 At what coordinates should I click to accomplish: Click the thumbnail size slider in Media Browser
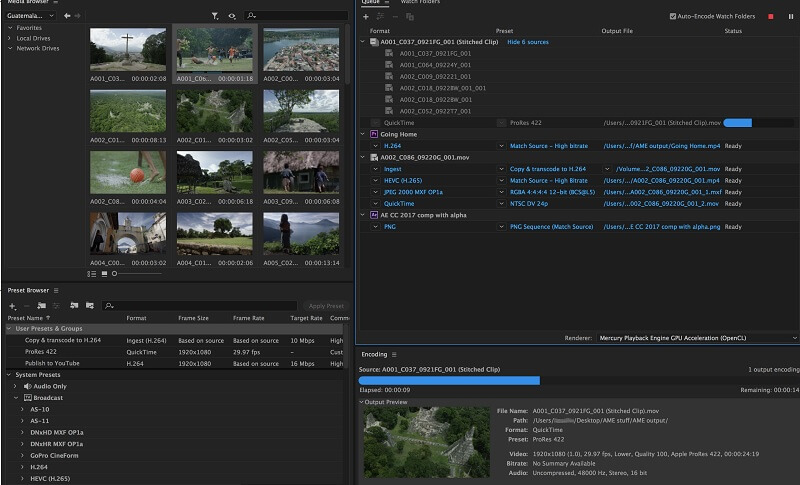point(114,273)
